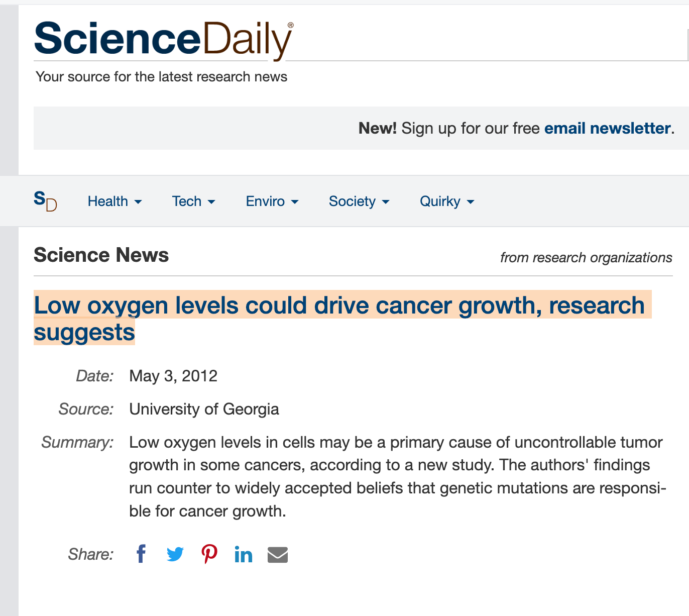689x616 pixels.
Task: Share article on Twitter
Action: click(x=175, y=554)
